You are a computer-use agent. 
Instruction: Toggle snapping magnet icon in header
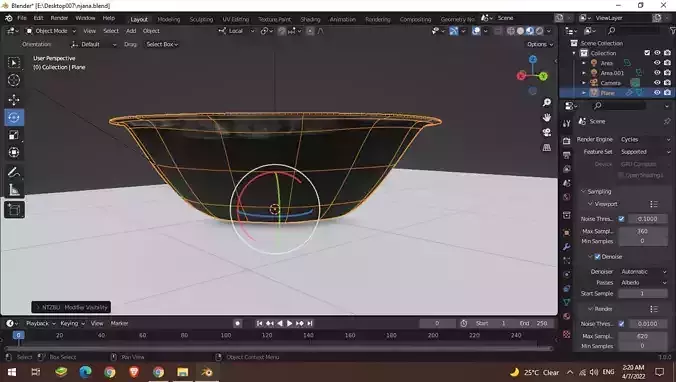[282, 31]
